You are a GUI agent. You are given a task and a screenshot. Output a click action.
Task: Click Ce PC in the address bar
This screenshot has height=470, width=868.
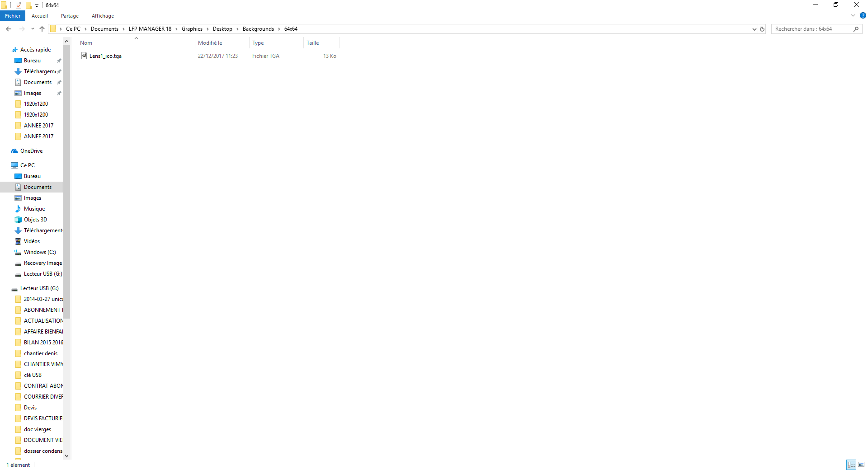[73, 29]
